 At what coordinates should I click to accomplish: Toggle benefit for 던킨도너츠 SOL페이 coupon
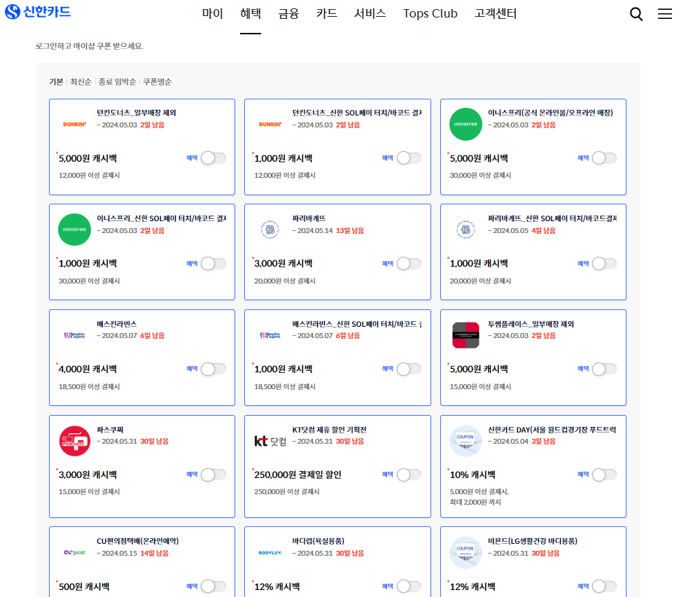click(409, 158)
